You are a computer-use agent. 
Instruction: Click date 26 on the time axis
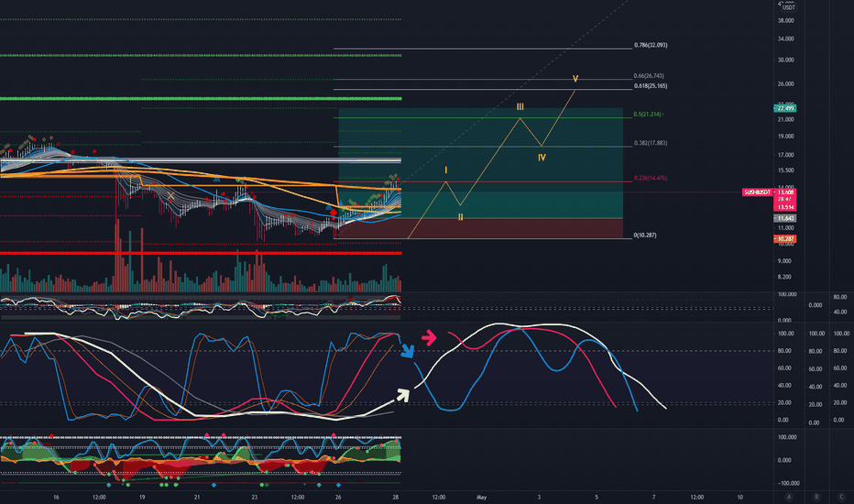click(338, 497)
